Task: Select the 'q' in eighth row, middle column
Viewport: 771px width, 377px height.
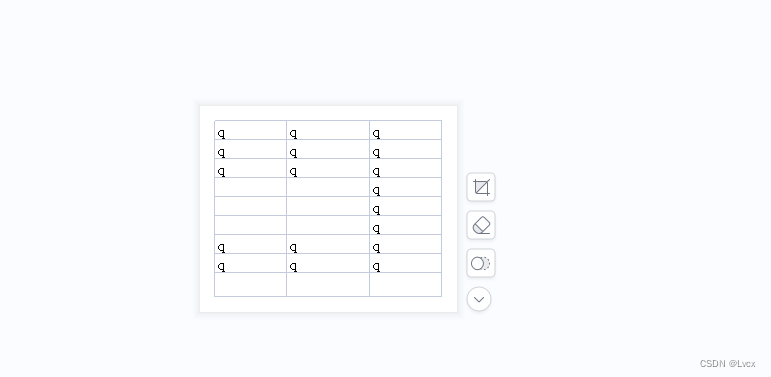Action: click(294, 267)
